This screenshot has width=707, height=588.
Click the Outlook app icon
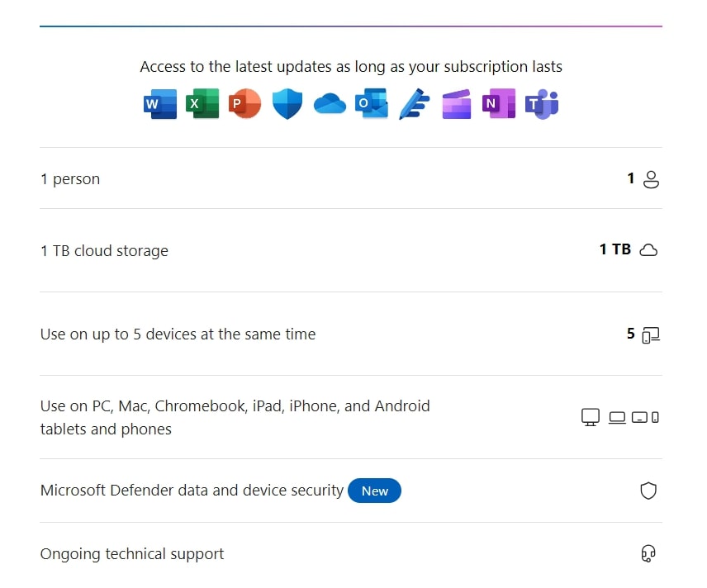372,104
